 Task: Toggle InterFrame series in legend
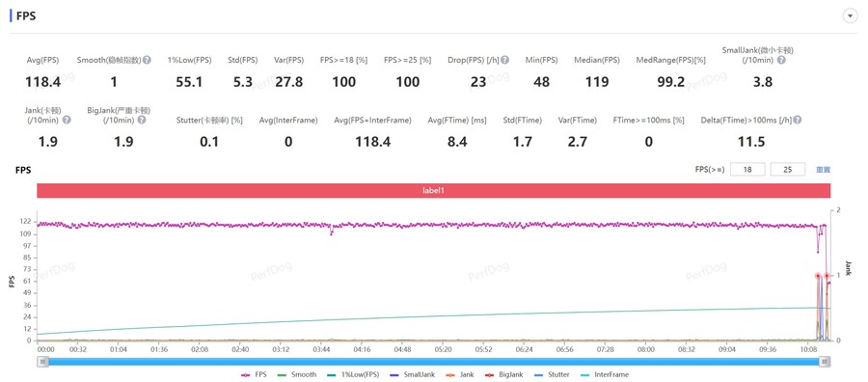pyautogui.click(x=605, y=375)
